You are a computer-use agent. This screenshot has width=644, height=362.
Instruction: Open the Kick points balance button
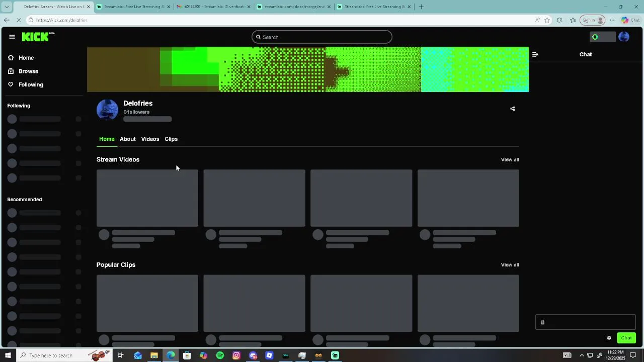(602, 37)
